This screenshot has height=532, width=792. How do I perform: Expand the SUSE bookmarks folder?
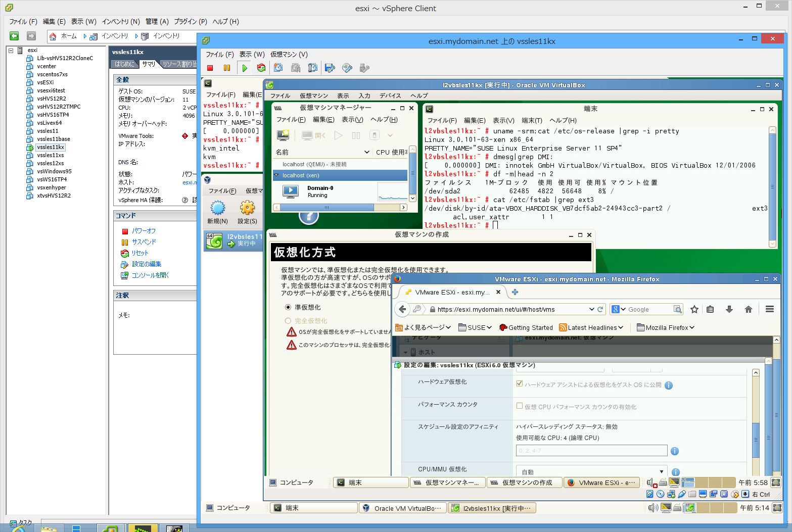475,327
